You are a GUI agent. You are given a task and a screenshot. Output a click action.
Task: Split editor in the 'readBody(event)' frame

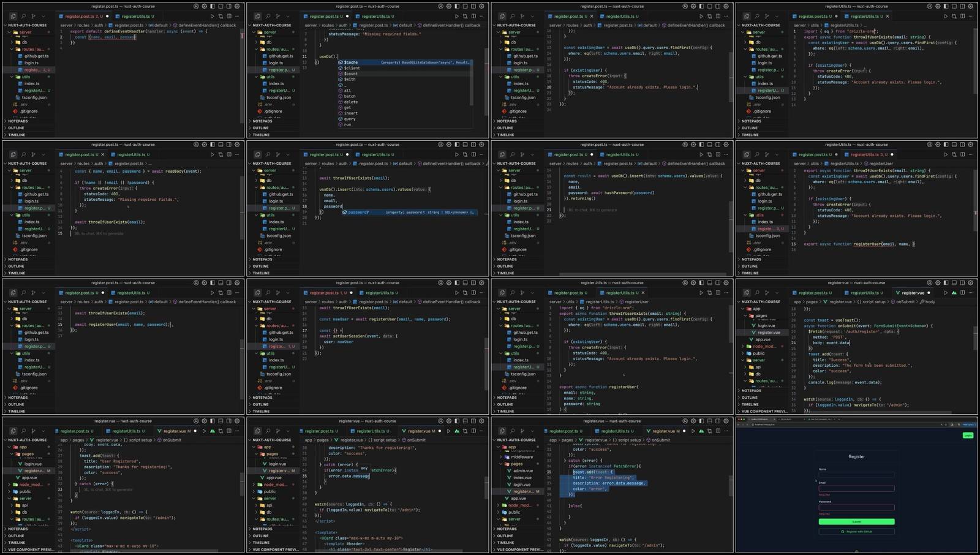point(229,154)
